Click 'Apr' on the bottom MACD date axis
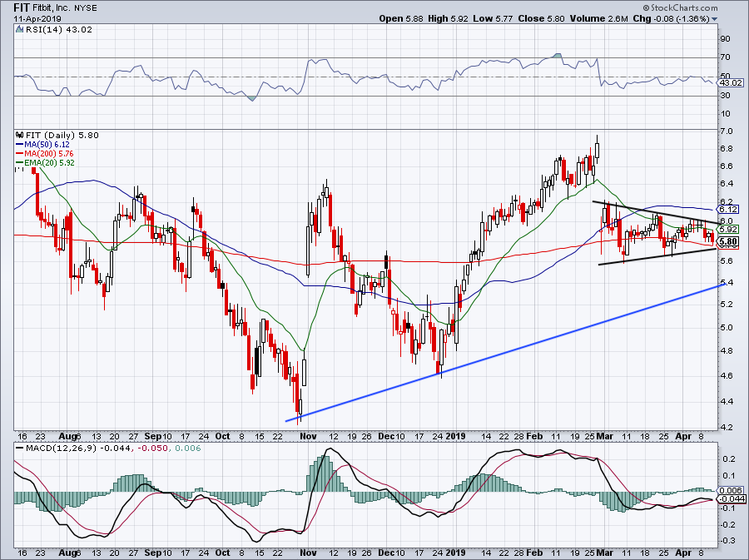The image size is (749, 560). 683,553
